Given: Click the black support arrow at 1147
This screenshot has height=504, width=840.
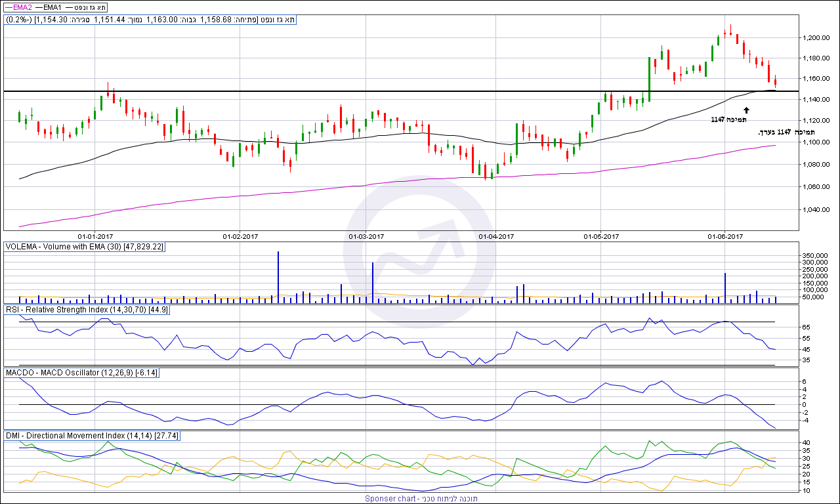Looking at the screenshot, I should [746, 110].
